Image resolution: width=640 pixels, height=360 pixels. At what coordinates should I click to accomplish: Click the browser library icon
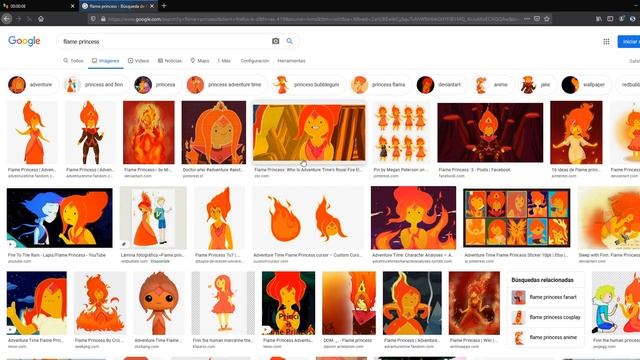[599, 19]
